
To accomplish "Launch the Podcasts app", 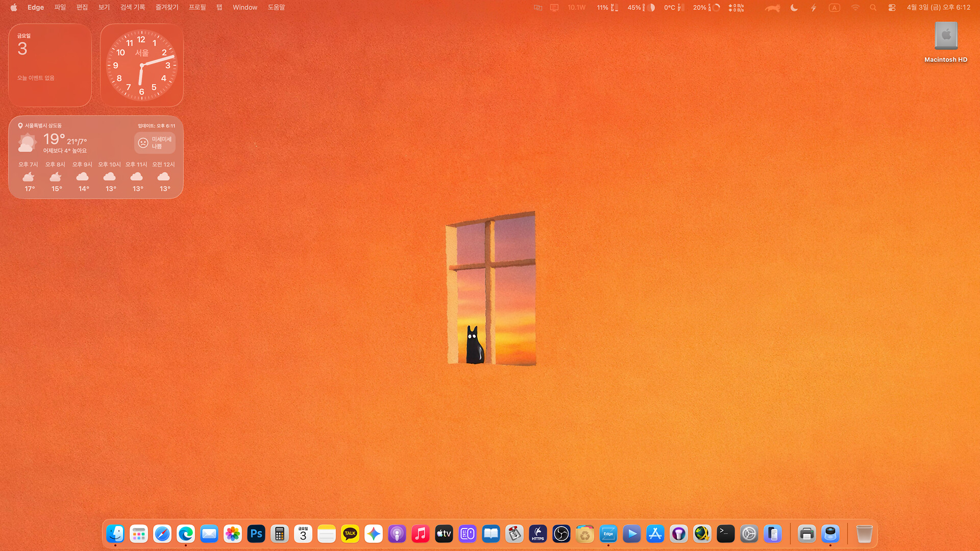I will click(x=397, y=534).
